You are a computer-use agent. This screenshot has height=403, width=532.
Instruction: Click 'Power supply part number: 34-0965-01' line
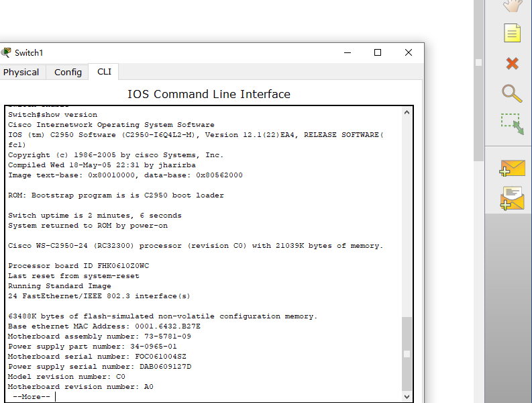coord(93,347)
